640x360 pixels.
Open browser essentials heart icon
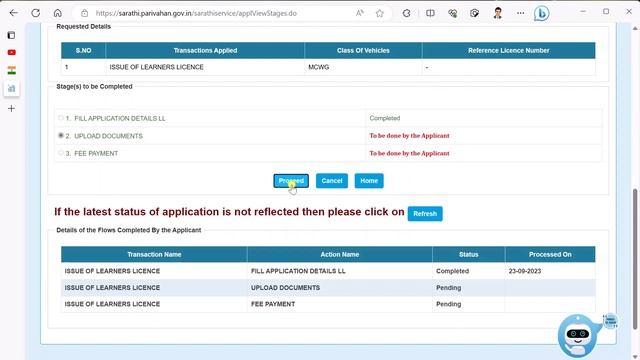(452, 13)
